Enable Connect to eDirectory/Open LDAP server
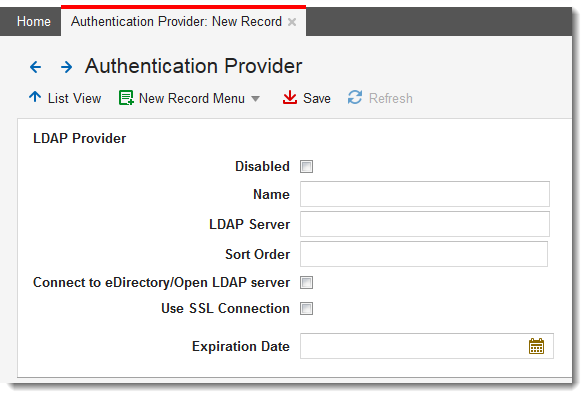587x398 pixels. click(306, 282)
